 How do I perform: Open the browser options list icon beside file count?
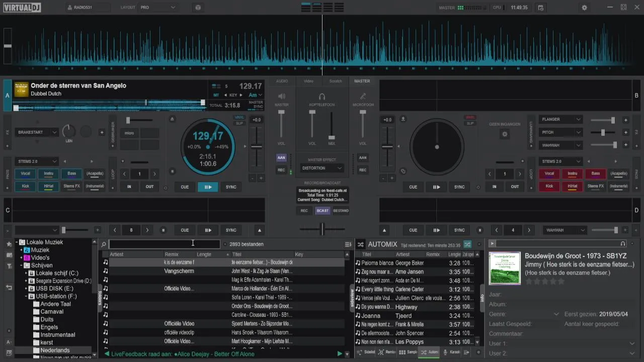pos(348,244)
